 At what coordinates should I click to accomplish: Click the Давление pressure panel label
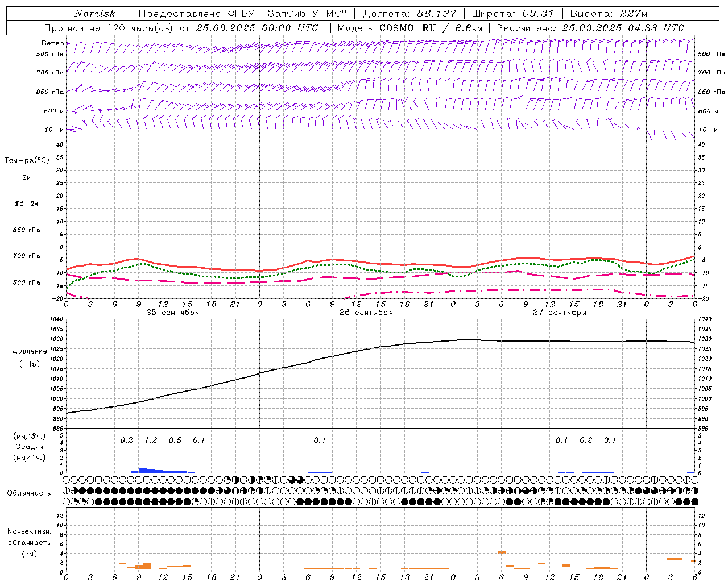30,351
